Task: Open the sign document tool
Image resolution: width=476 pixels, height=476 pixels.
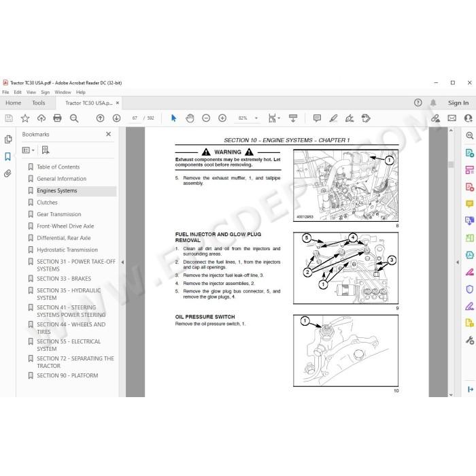Action: [350, 118]
